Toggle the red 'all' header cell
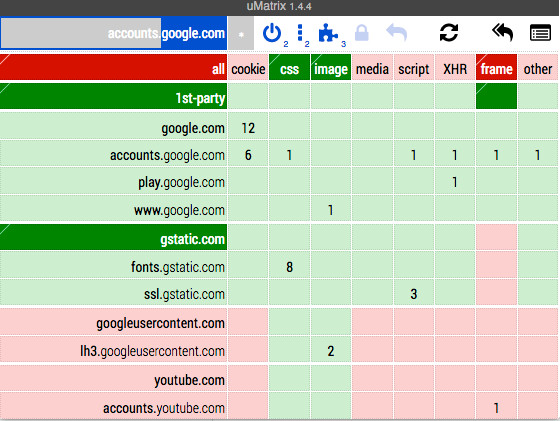 [113, 67]
